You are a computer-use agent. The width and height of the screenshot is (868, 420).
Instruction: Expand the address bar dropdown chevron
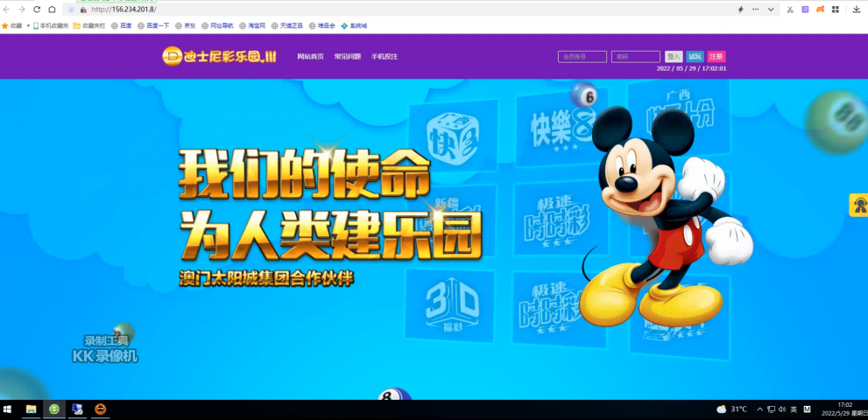[x=771, y=10]
